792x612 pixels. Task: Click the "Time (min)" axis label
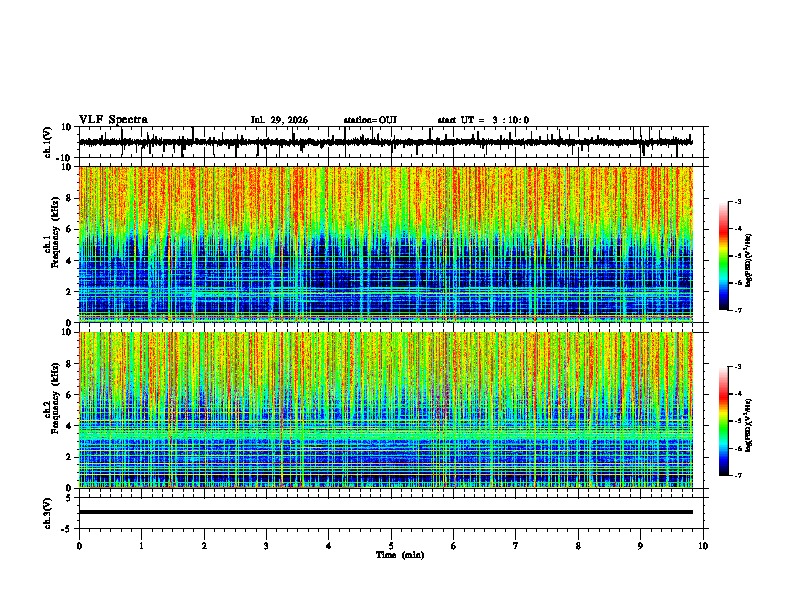tap(400, 555)
